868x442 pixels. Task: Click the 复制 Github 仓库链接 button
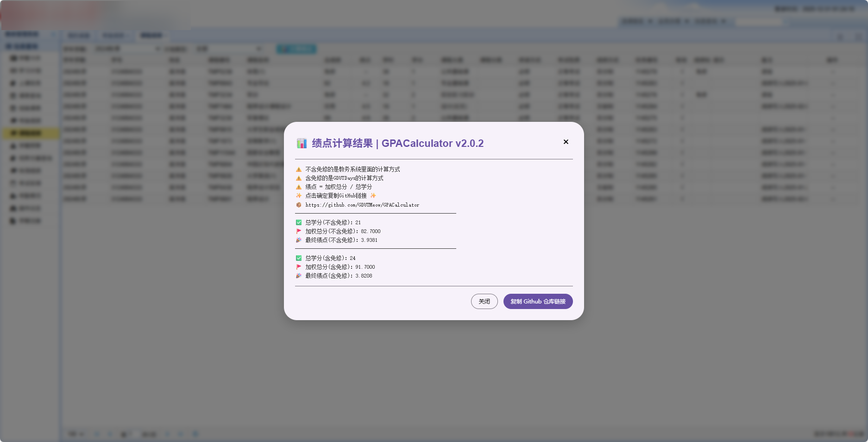(538, 301)
